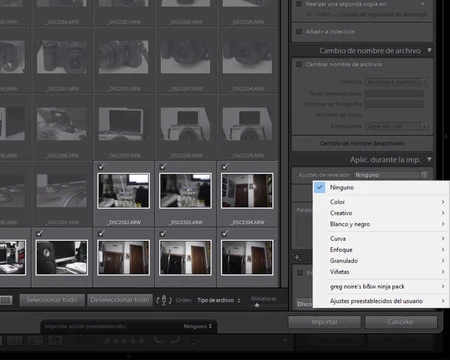The height and width of the screenshot is (360, 450).
Task: Click Deseleccionar todo button
Action: pos(119,300)
